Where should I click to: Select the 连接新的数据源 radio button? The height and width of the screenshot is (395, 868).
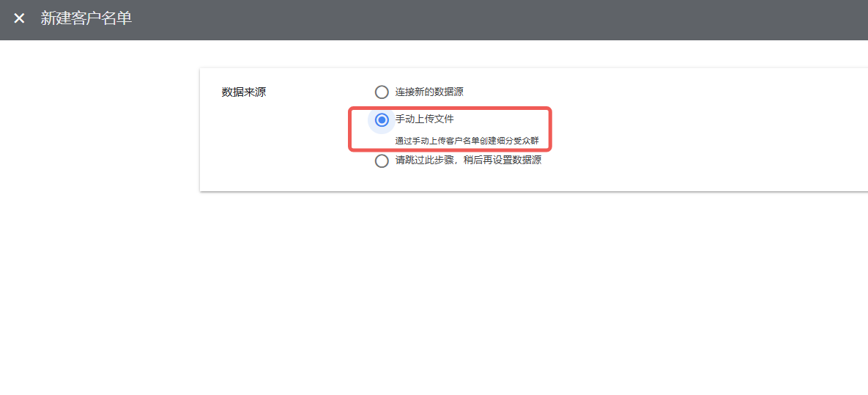[382, 92]
